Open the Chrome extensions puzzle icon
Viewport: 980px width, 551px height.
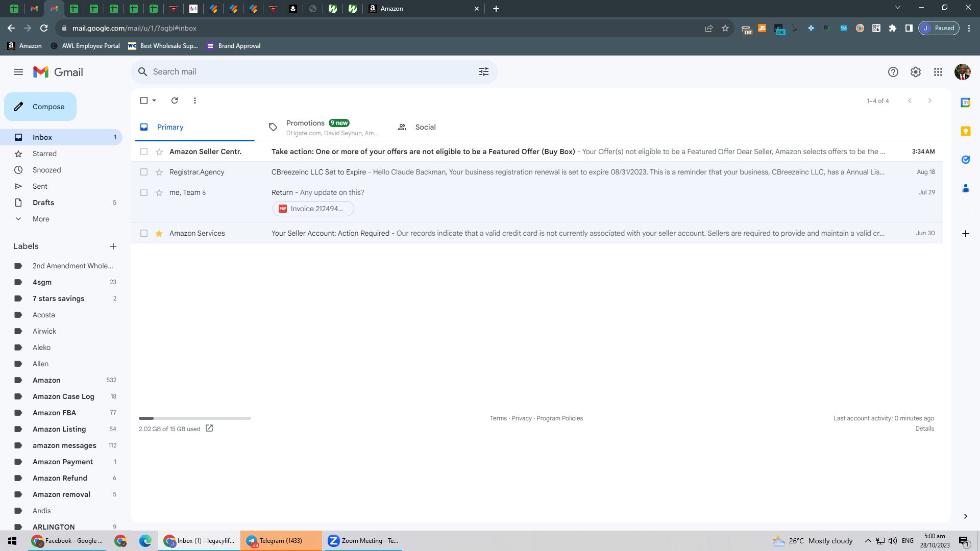click(893, 28)
